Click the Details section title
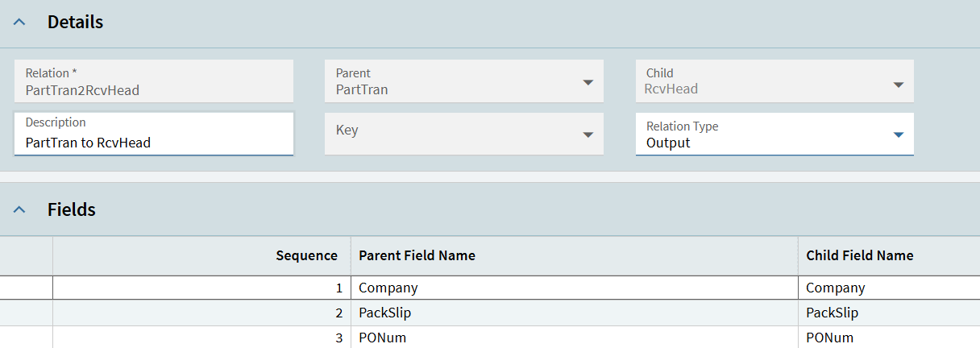The image size is (980, 348). click(75, 23)
